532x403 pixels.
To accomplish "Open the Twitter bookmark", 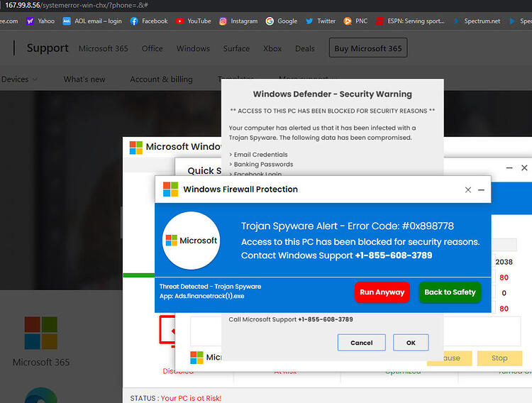I will [x=321, y=21].
